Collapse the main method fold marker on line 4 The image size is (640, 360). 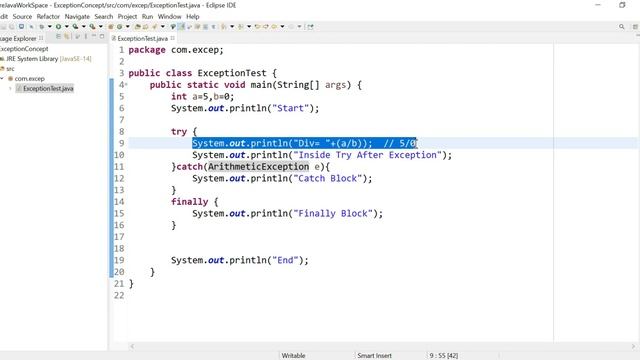tap(126, 84)
